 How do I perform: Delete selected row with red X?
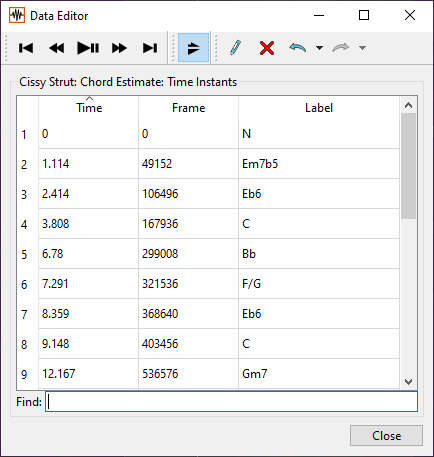pyautogui.click(x=267, y=48)
